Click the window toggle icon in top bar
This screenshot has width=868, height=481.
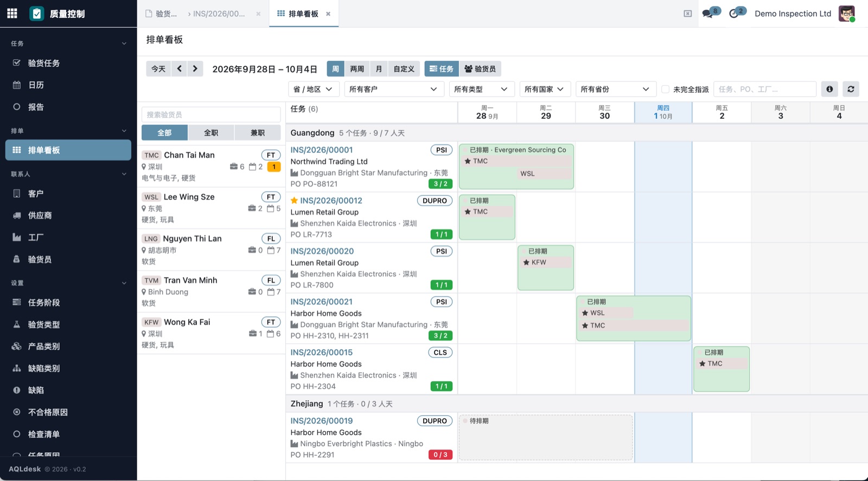click(x=687, y=14)
